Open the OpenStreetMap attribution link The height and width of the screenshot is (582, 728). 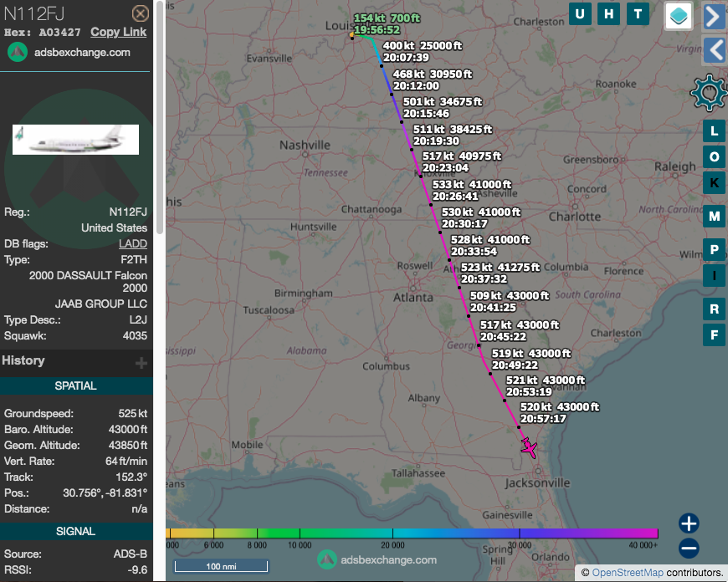(x=628, y=573)
